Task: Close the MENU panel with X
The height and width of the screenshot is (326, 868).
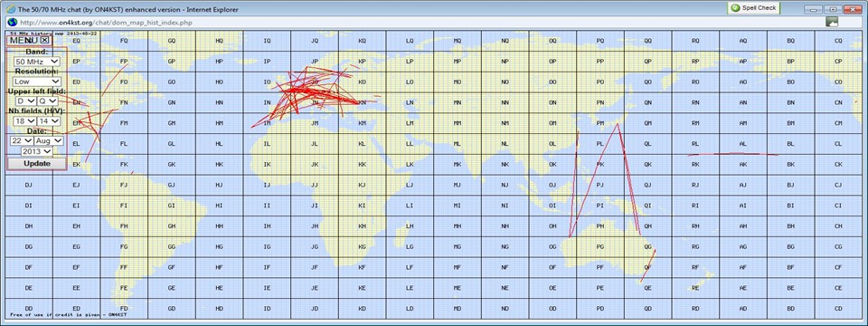Action: 45,40
